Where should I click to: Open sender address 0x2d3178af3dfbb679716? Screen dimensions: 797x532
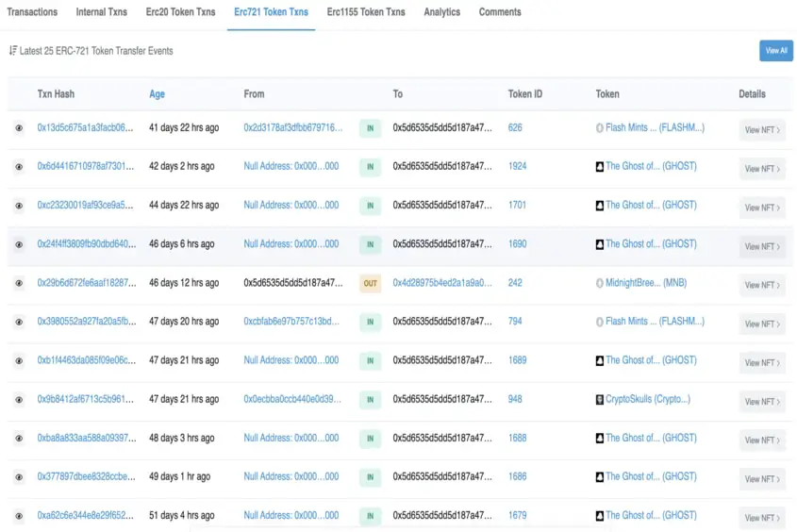[x=292, y=127]
